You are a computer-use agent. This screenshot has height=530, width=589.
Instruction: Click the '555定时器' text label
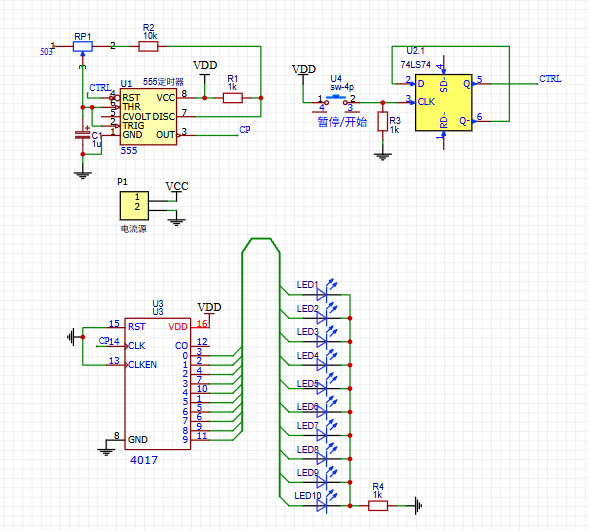coord(163,82)
